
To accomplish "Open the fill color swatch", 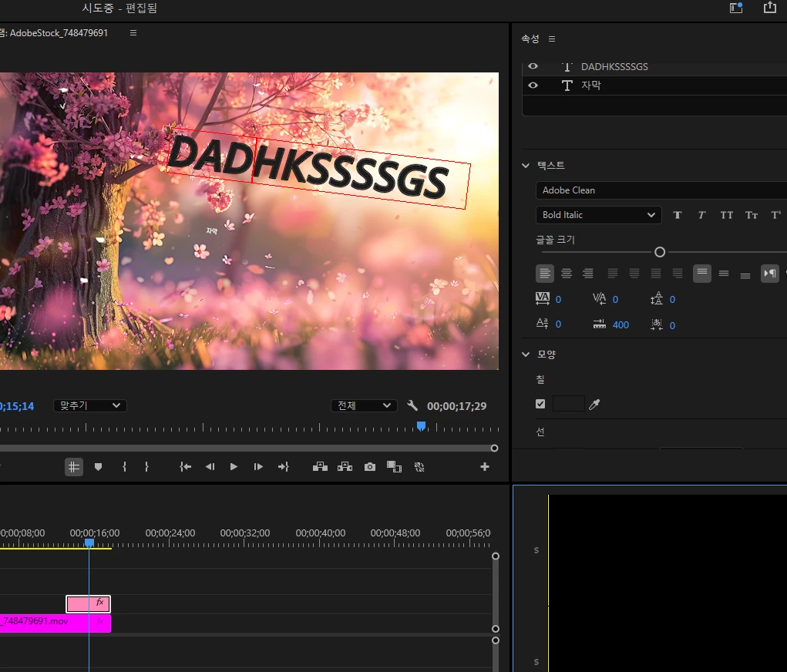I will pyautogui.click(x=568, y=404).
